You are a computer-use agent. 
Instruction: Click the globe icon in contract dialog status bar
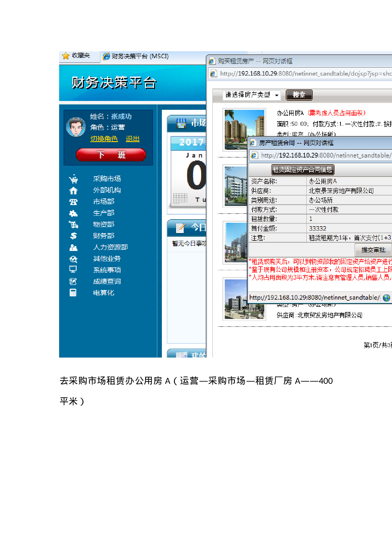point(386,298)
